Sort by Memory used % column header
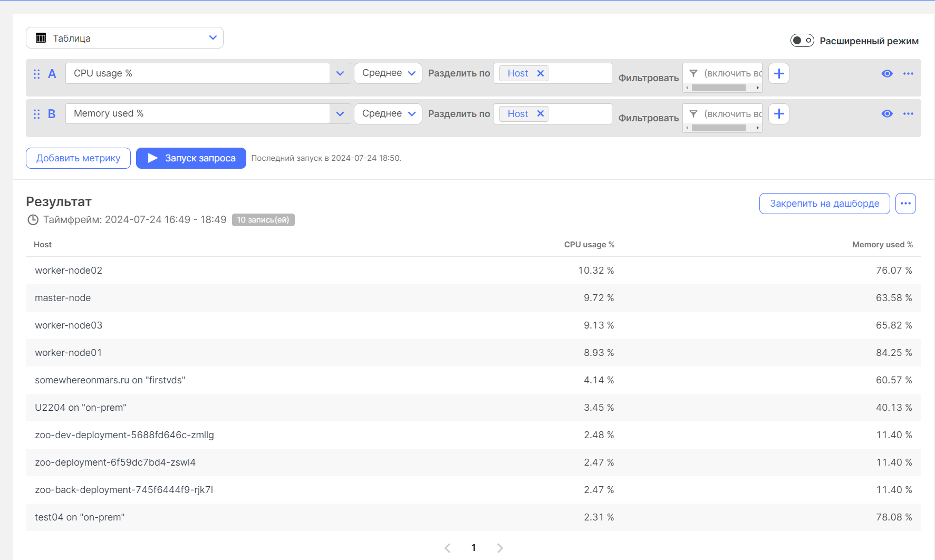 [x=882, y=245]
